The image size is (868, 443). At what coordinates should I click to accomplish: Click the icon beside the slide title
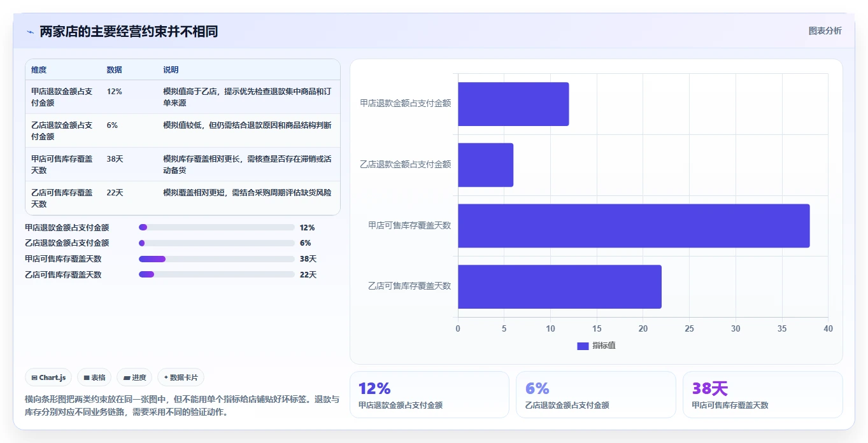click(x=30, y=31)
